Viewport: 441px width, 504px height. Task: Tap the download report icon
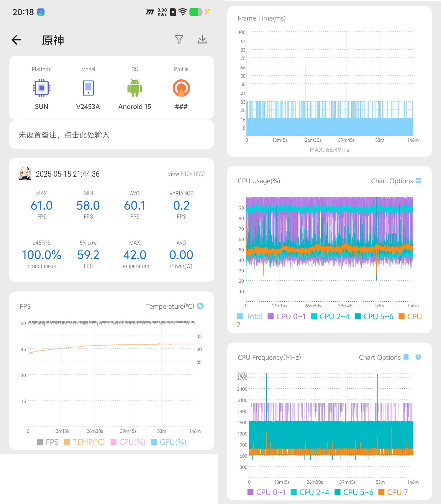(x=202, y=39)
